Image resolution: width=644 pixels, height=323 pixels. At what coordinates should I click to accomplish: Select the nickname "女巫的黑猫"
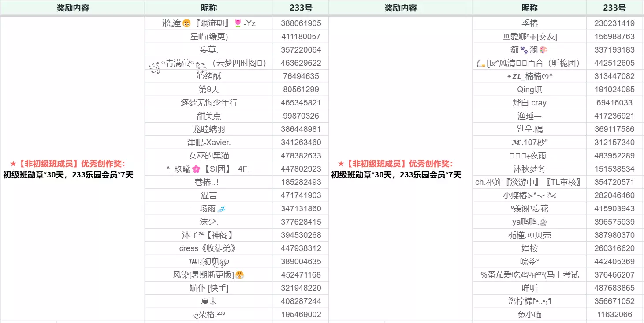209,156
